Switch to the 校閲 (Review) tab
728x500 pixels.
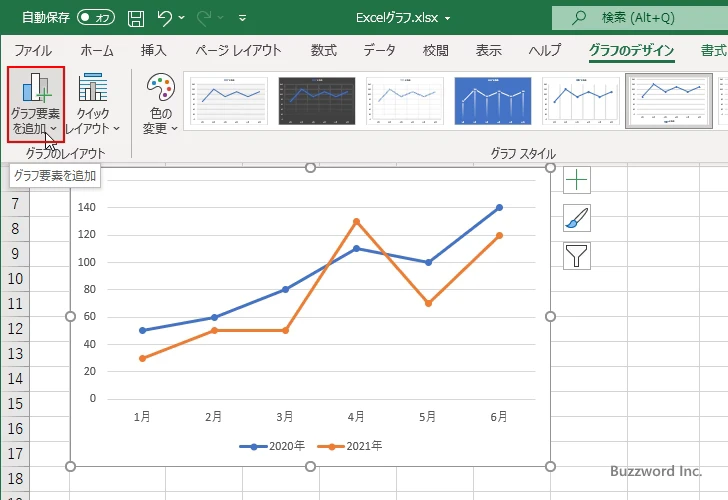coord(436,50)
